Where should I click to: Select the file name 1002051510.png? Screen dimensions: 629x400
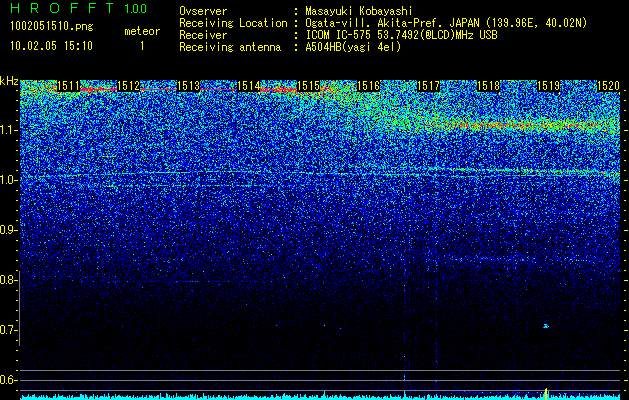click(51, 26)
